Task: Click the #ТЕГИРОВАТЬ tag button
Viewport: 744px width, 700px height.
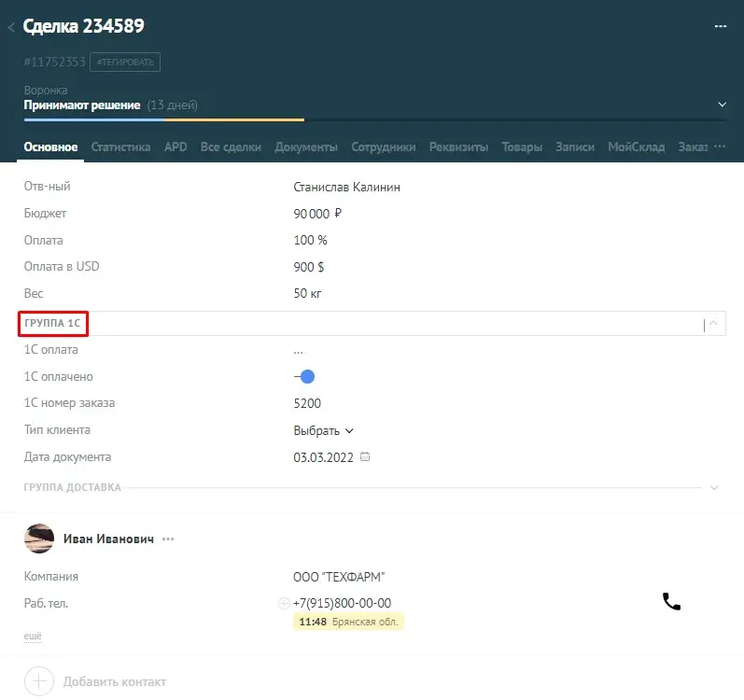Action: [x=125, y=63]
